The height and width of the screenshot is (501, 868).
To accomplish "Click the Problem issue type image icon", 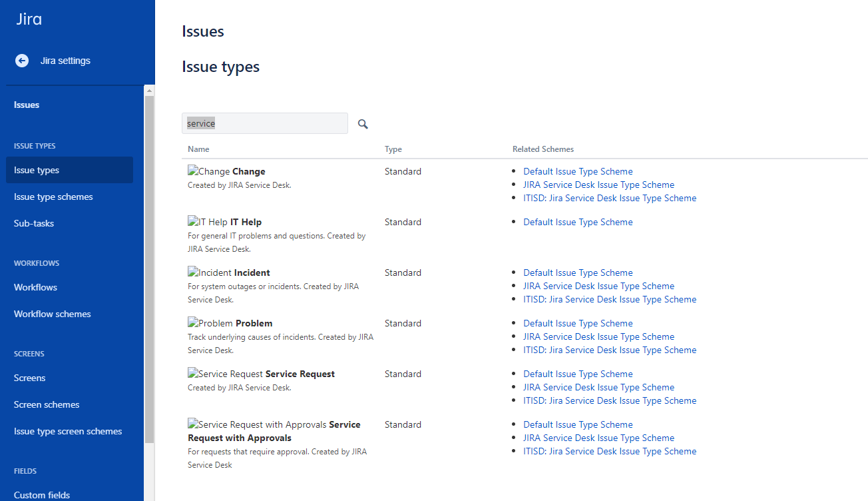I will [210, 323].
